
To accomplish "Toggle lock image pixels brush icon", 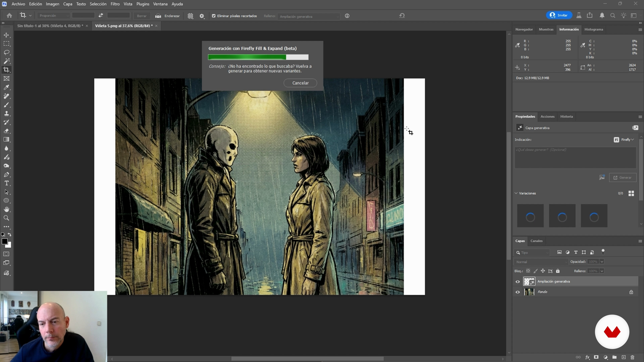I will pos(535,271).
